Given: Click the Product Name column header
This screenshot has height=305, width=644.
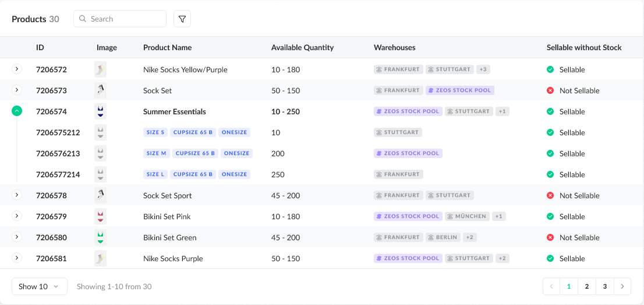Looking at the screenshot, I should [x=167, y=47].
